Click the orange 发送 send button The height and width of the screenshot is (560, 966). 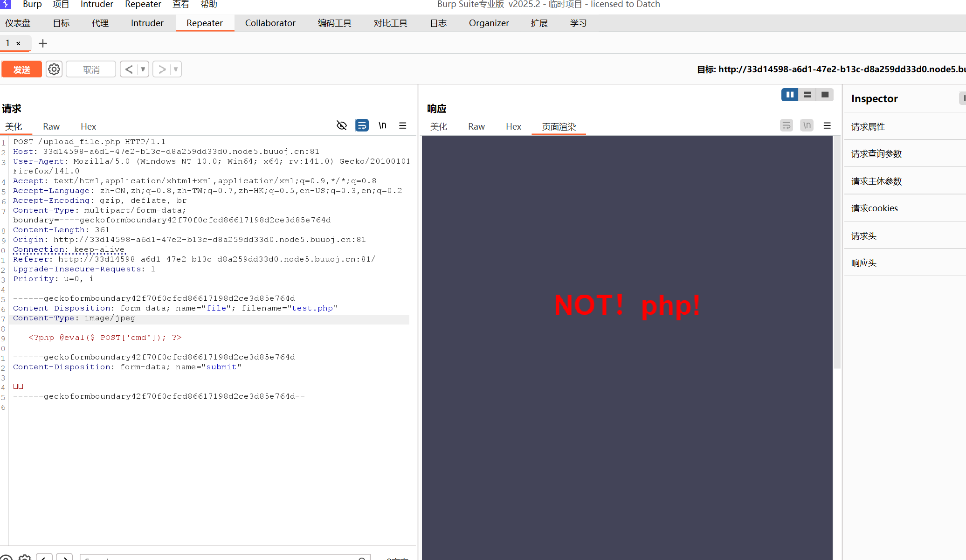(21, 69)
